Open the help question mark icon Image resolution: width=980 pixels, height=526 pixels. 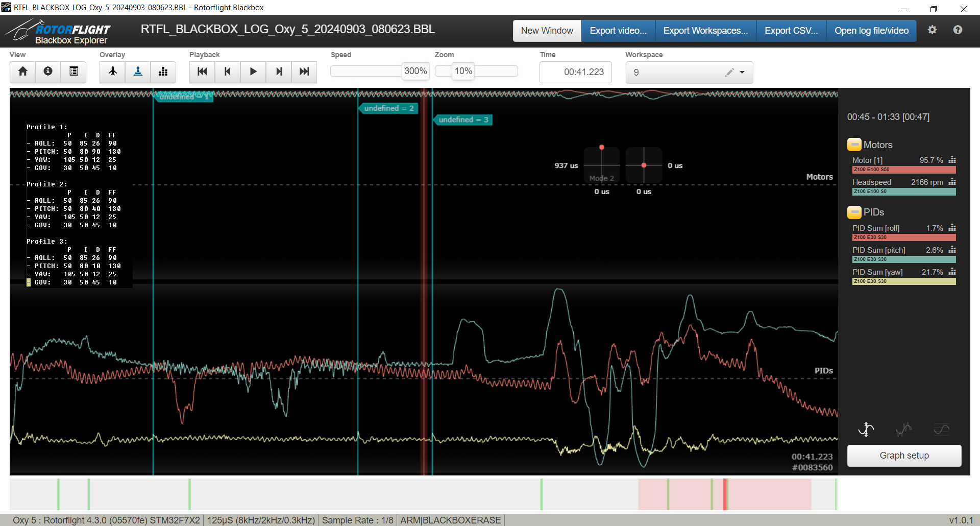click(958, 30)
